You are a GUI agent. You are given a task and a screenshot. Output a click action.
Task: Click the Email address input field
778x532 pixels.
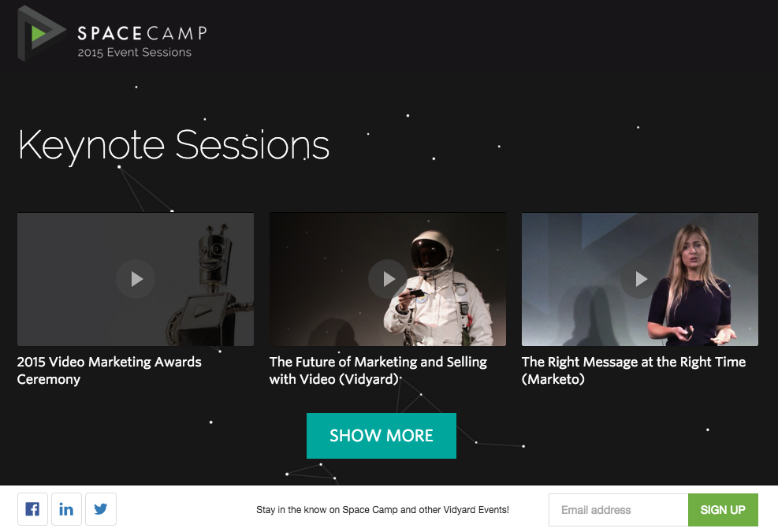pyautogui.click(x=618, y=509)
